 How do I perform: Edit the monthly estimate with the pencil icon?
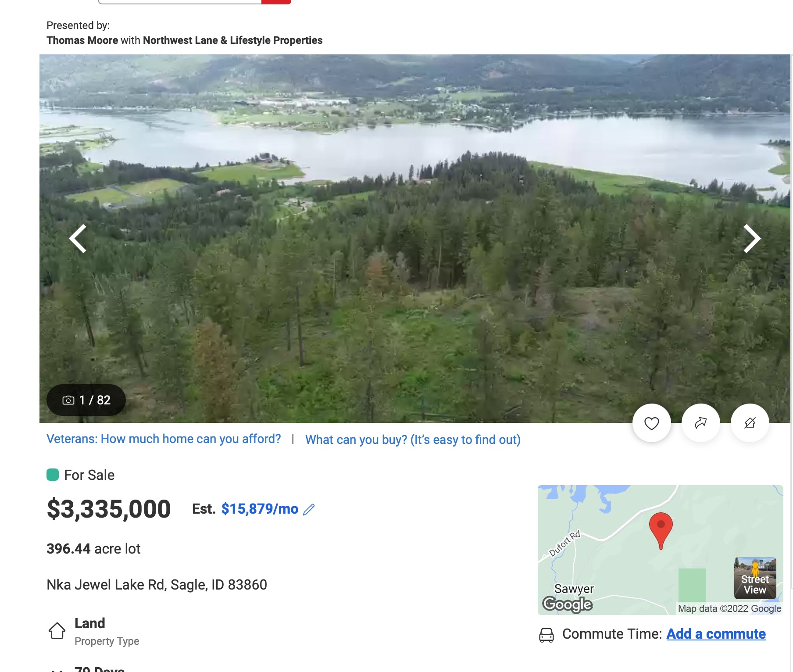point(309,509)
